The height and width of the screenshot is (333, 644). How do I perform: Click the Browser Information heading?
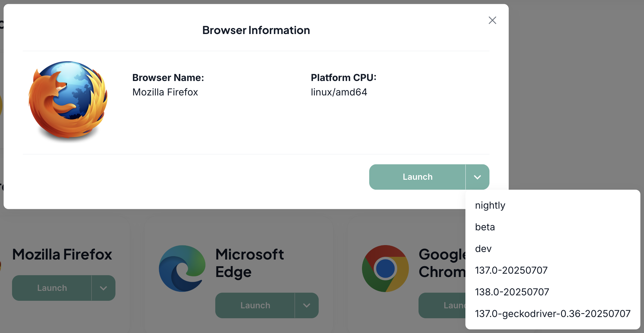pos(256,30)
